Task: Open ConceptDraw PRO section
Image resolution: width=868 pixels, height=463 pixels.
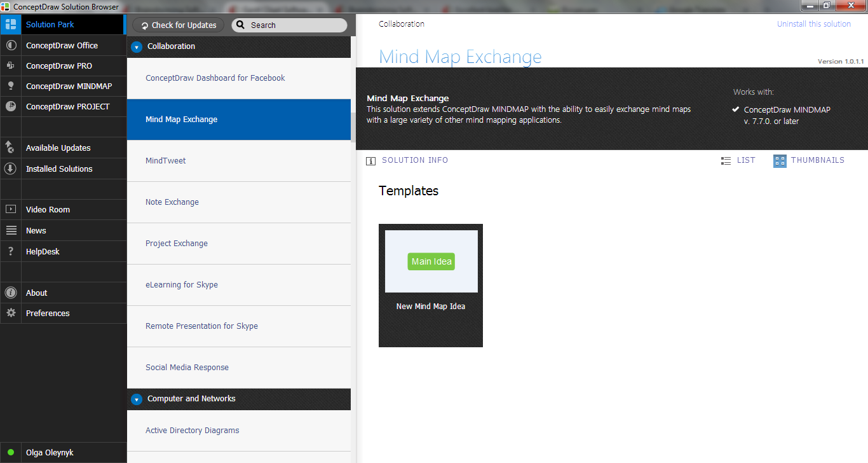Action: click(63, 66)
